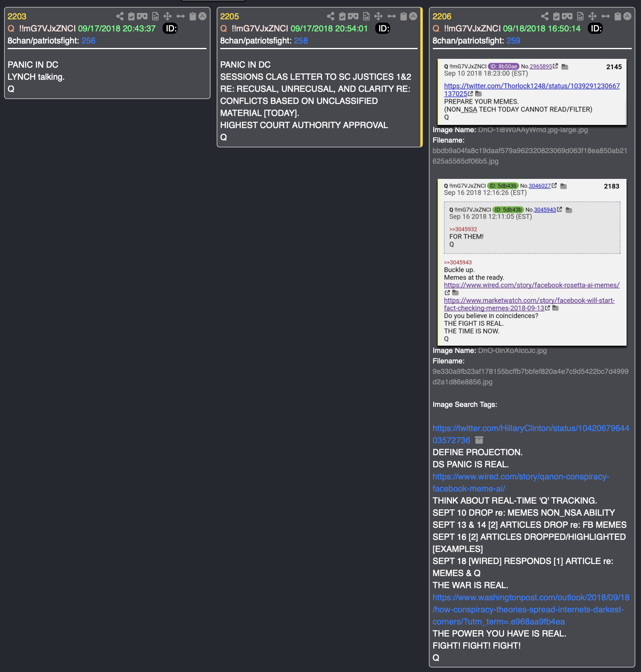This screenshot has width=641, height=672.
Task: Click clipboard-check icon on post 2206
Action: (556, 16)
